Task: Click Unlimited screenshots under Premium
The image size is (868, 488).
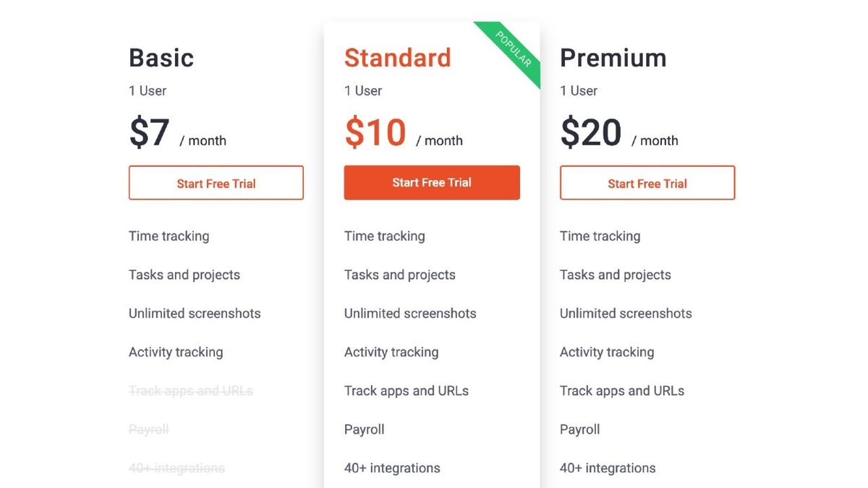Action: 626,313
